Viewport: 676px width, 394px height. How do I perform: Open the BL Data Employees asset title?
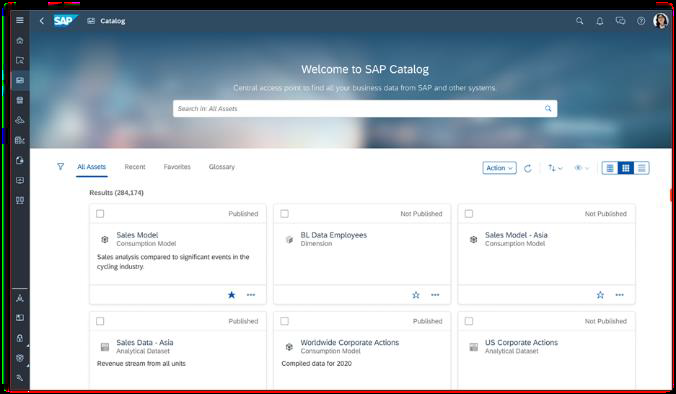[x=334, y=235]
